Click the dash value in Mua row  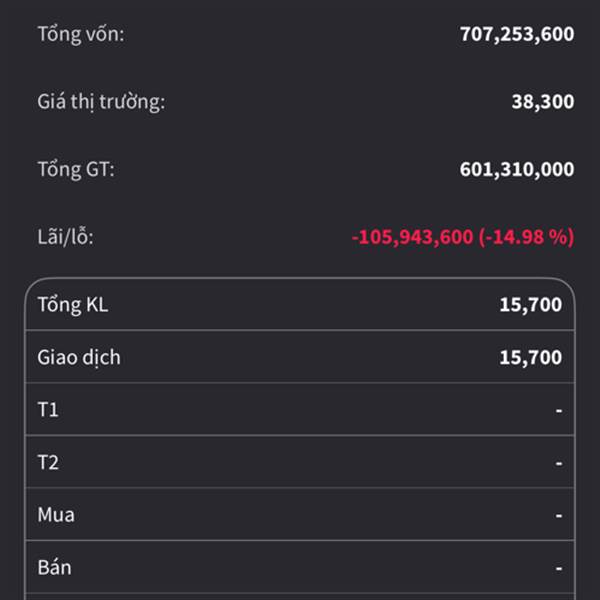[x=558, y=515]
